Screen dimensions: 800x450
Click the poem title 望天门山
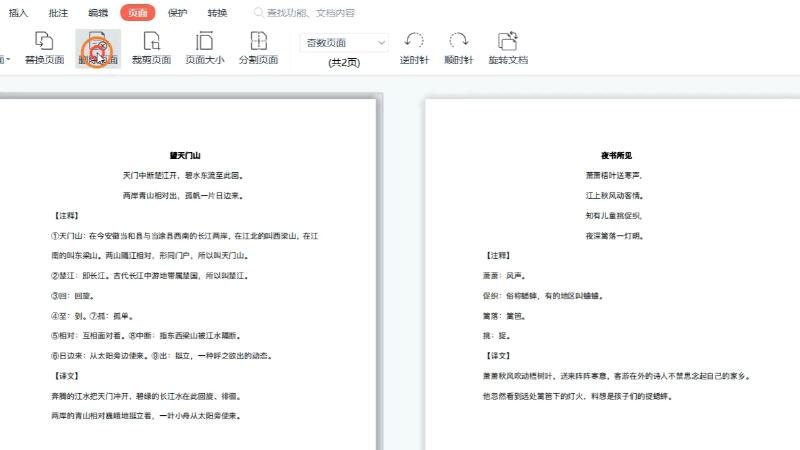click(x=186, y=156)
